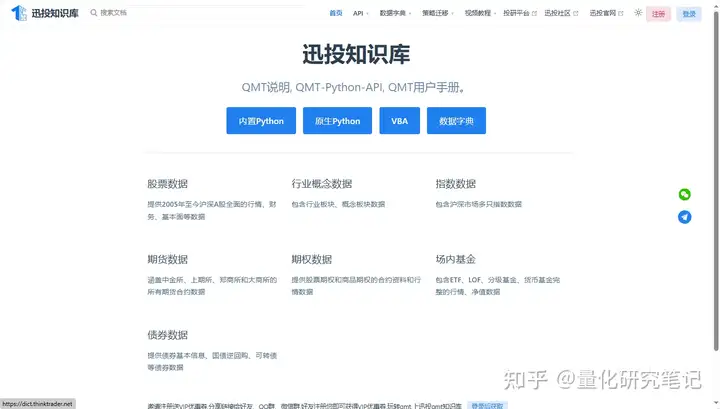
Task: Click the 迅投知识库 logo icon
Action: point(19,13)
